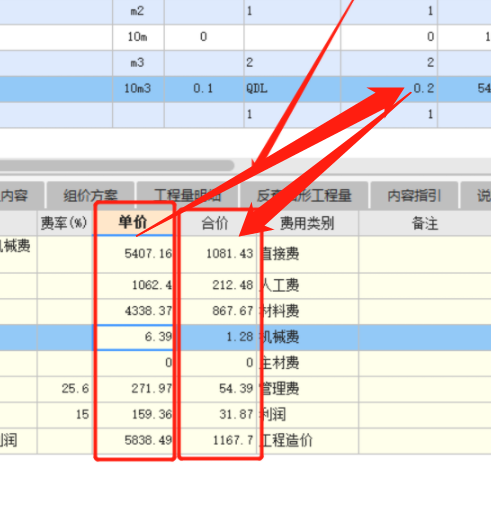
Task: Click the 合价 column header
Action: click(215, 223)
